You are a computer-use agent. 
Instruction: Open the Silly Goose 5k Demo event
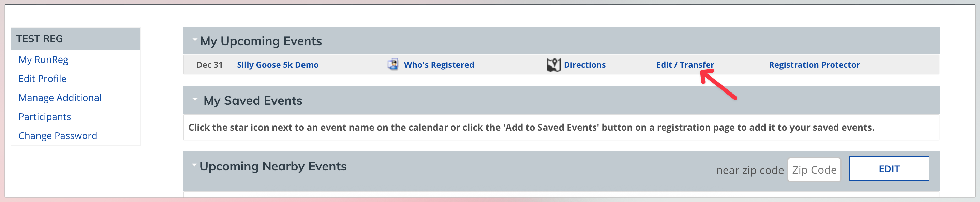[x=278, y=65]
